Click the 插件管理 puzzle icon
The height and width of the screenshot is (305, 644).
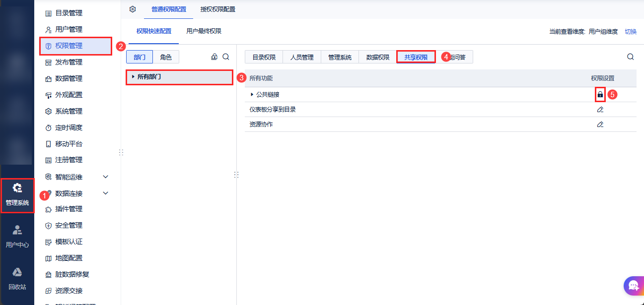[48, 209]
